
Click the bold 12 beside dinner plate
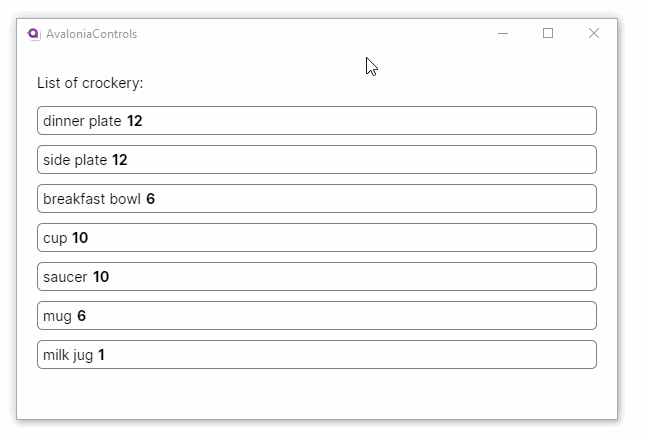135,121
